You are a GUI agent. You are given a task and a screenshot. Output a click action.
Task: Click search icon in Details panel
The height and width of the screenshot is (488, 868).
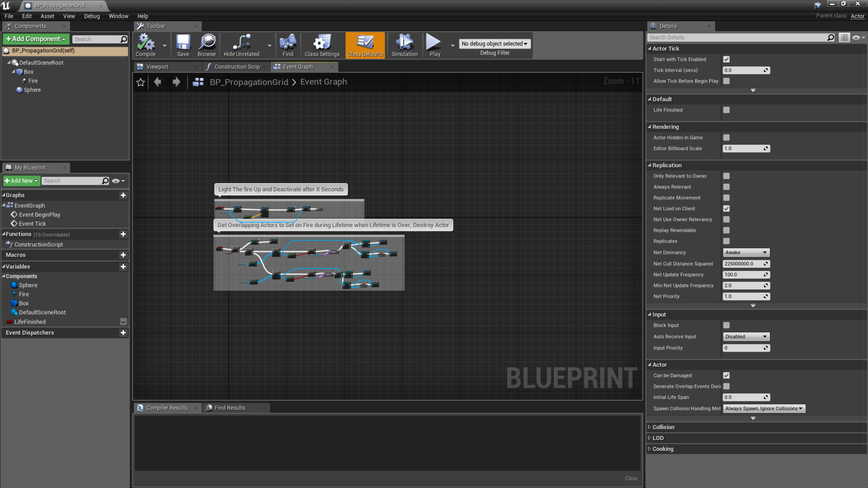tap(830, 38)
